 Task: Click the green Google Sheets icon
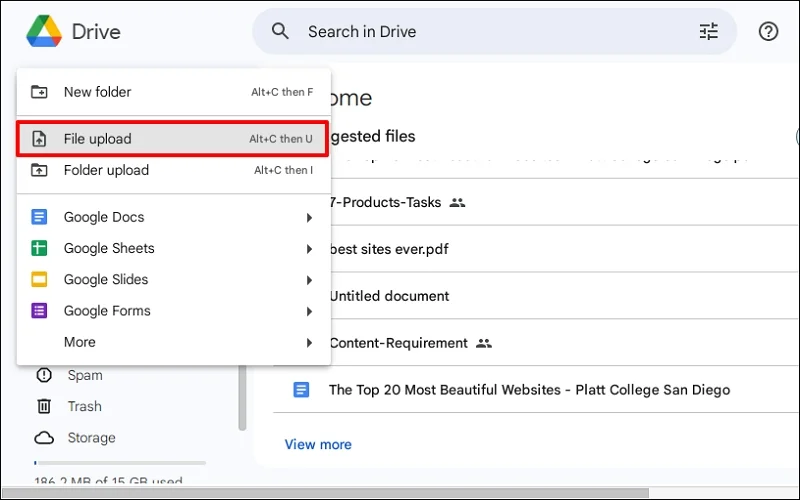[39, 248]
